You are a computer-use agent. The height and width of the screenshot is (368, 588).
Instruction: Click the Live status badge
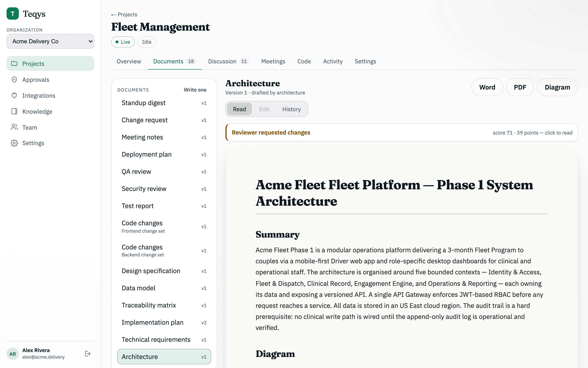coord(123,42)
